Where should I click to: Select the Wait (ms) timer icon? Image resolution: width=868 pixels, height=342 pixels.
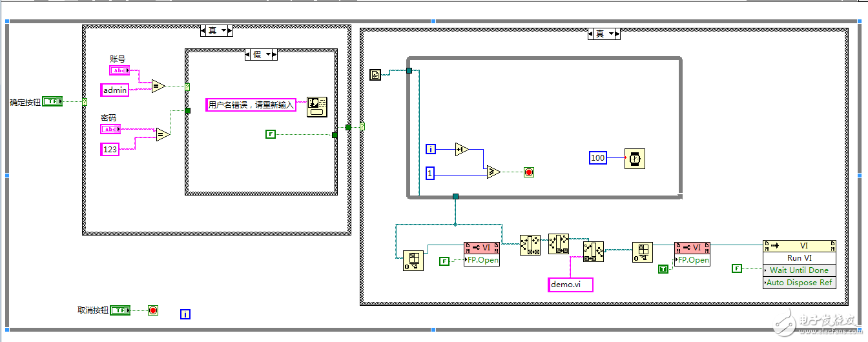(x=635, y=158)
